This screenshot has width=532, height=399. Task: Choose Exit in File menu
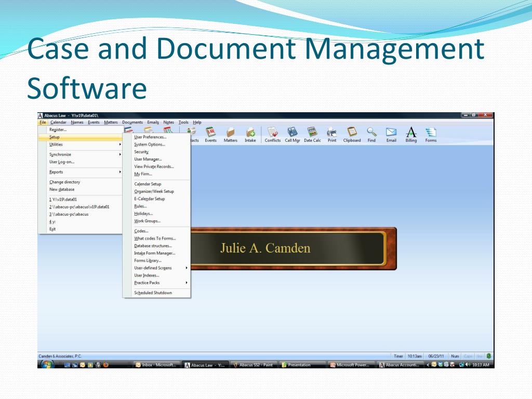click(x=81, y=229)
